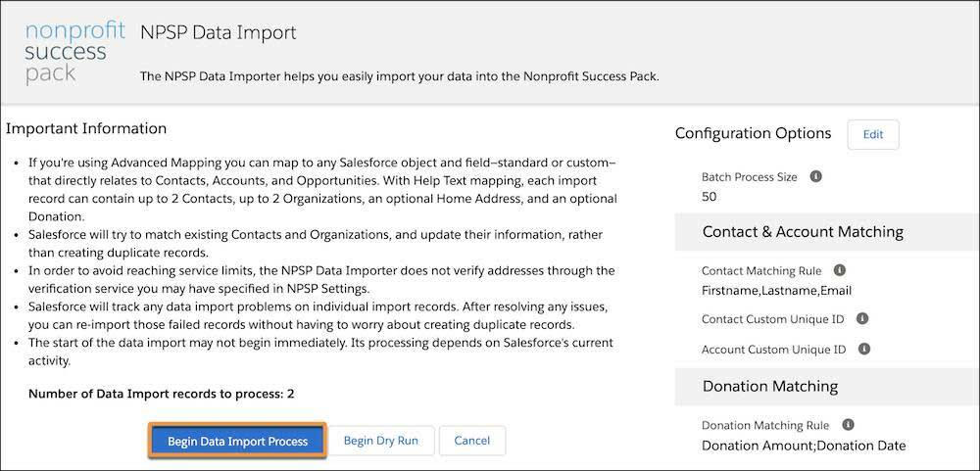This screenshot has height=471, width=980.
Task: Cancel the data import
Action: coord(472,441)
